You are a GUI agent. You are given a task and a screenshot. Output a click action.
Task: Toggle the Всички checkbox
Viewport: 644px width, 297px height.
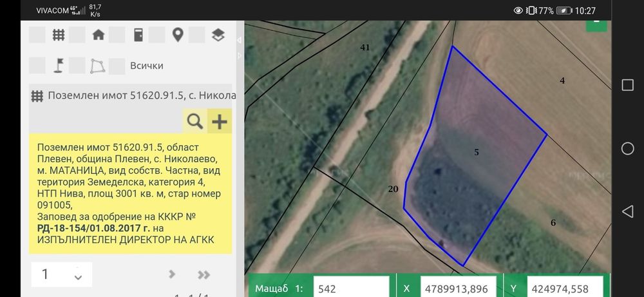(117, 66)
